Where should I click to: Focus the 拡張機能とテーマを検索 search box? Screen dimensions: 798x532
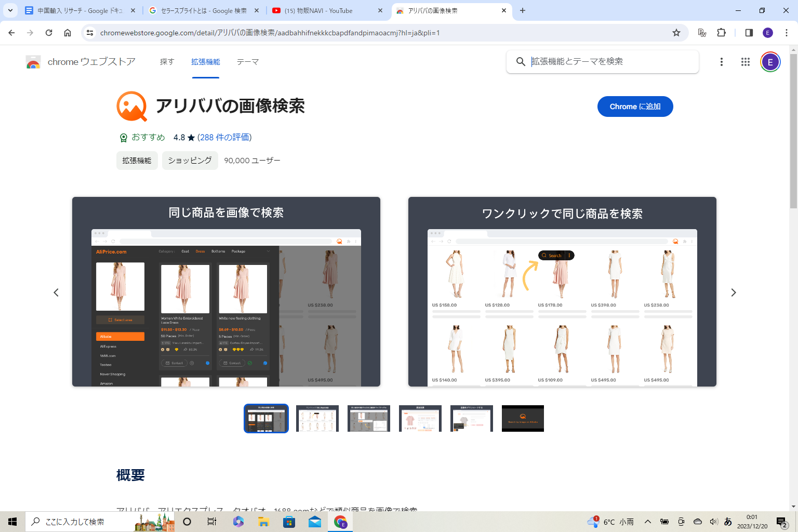coord(603,62)
